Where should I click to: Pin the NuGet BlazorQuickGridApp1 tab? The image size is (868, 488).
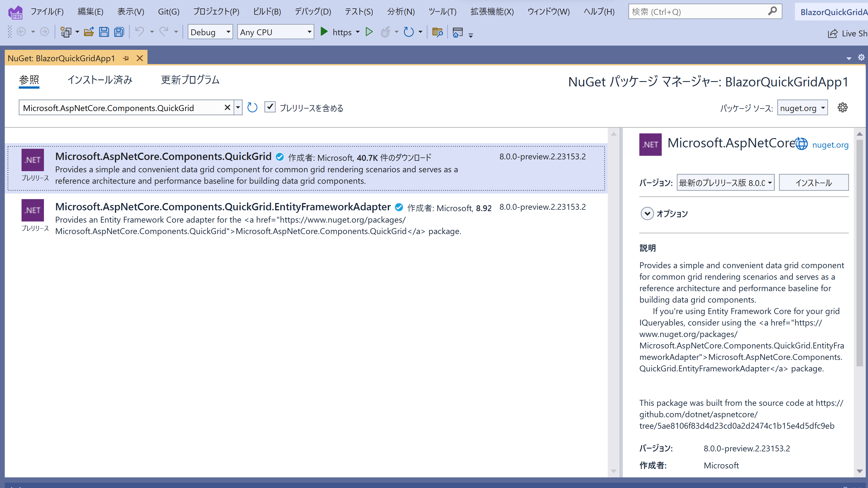pos(126,59)
